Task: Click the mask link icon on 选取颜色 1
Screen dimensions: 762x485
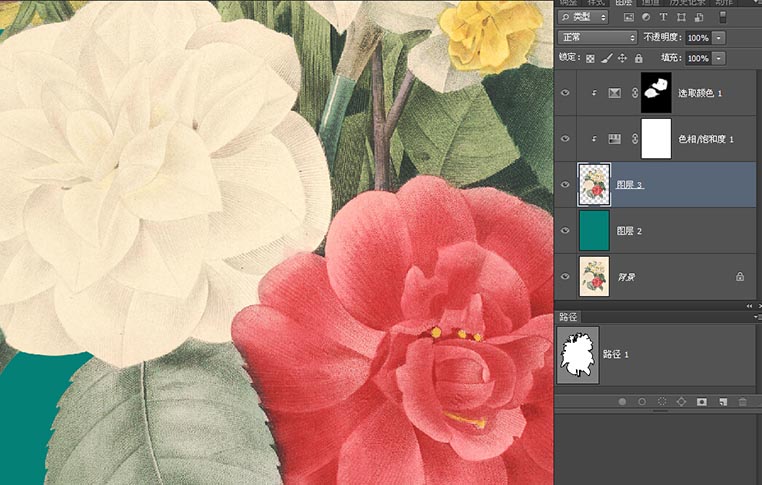Action: 635,93
